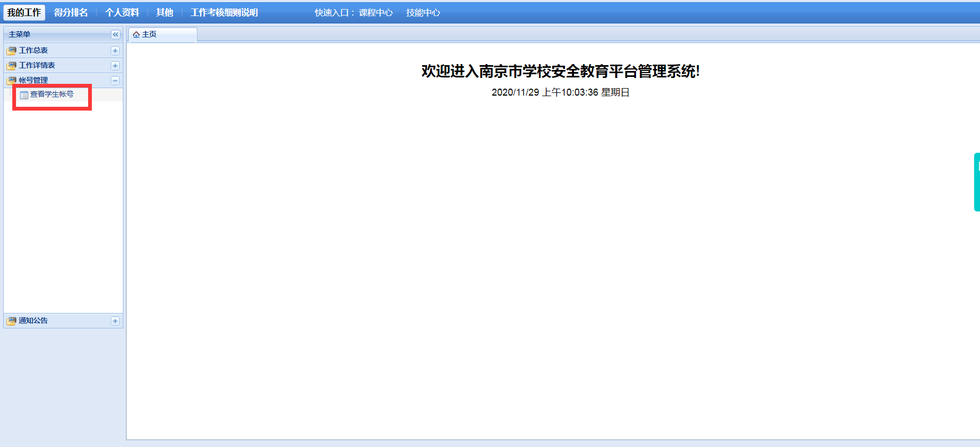Image resolution: width=980 pixels, height=447 pixels.
Task: Click the date and time text 2020/11/29
Action: coord(560,92)
